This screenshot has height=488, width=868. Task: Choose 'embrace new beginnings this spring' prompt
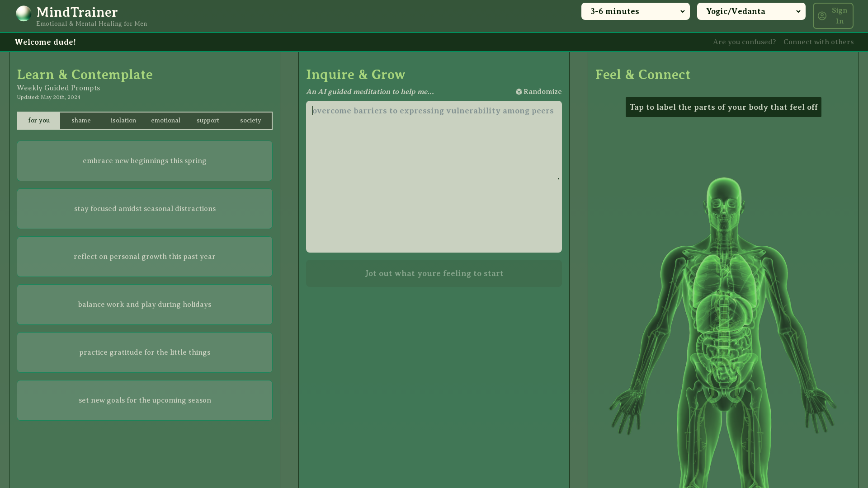point(145,161)
